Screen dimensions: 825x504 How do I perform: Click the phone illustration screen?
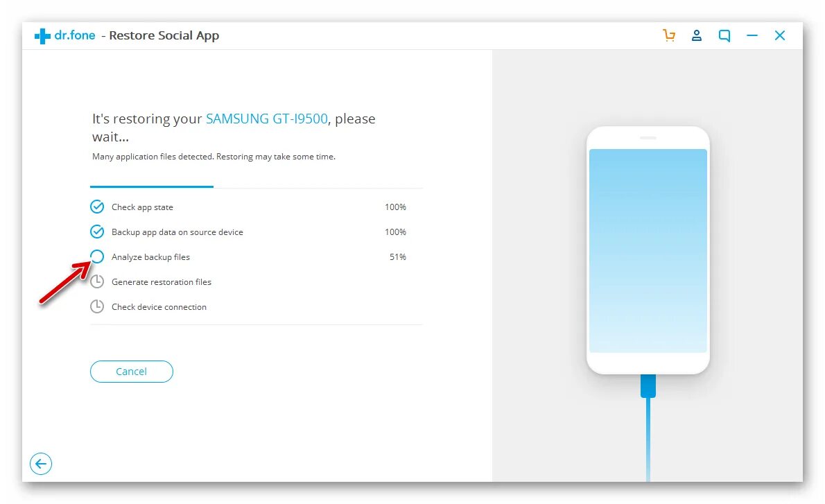(648, 250)
